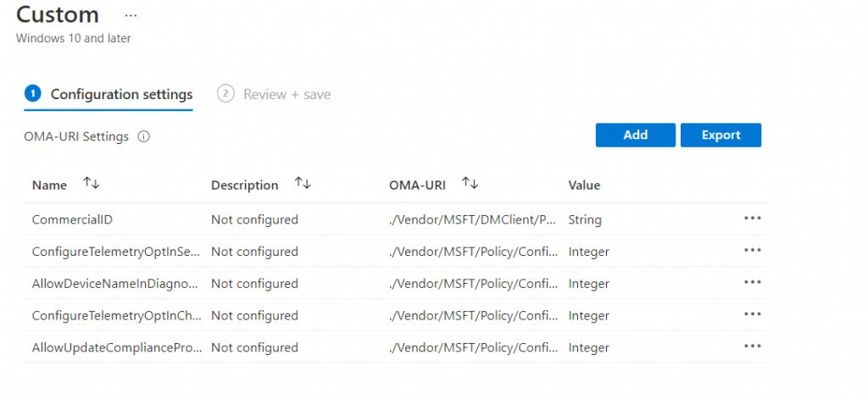Select the ConfigureTelemetryOptInSe... setting name
The height and width of the screenshot is (399, 868).
click(116, 252)
